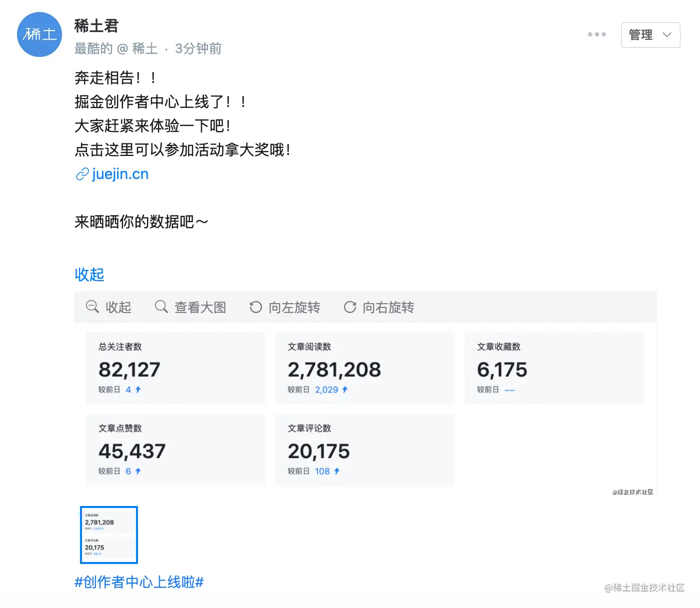Click the chain link icon beside juejin.cn
The width and height of the screenshot is (700, 608).
pos(82,174)
